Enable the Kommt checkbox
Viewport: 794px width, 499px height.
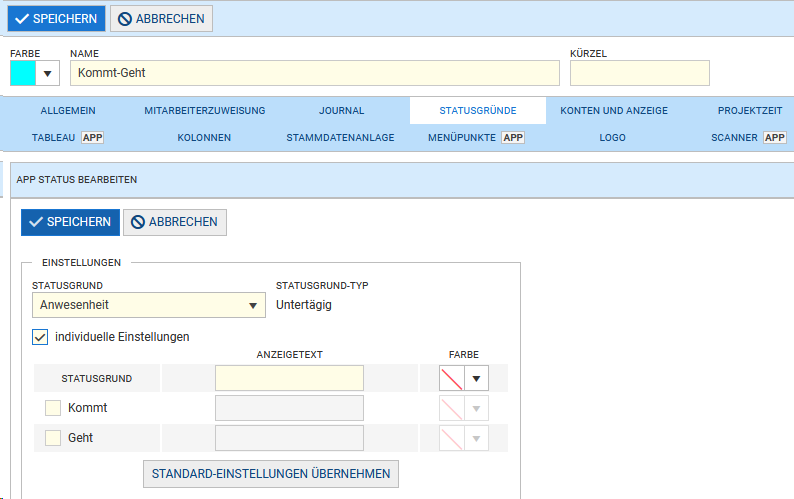tap(53, 408)
